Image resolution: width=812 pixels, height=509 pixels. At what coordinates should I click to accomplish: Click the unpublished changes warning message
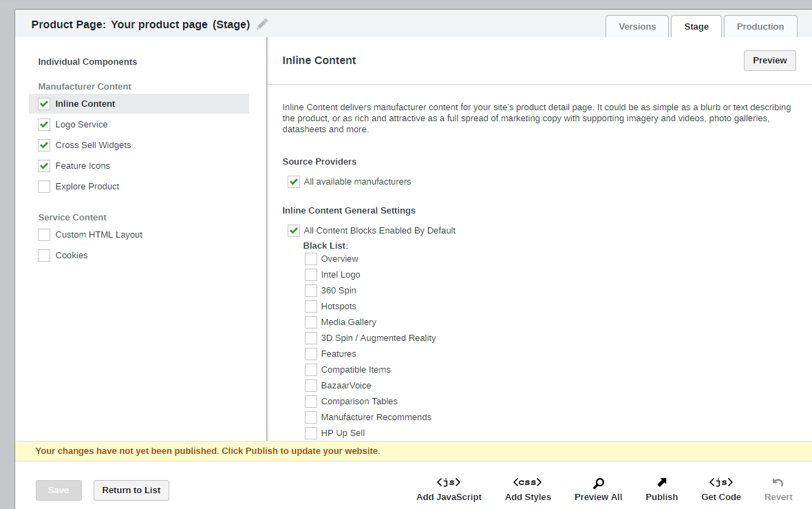(208, 451)
